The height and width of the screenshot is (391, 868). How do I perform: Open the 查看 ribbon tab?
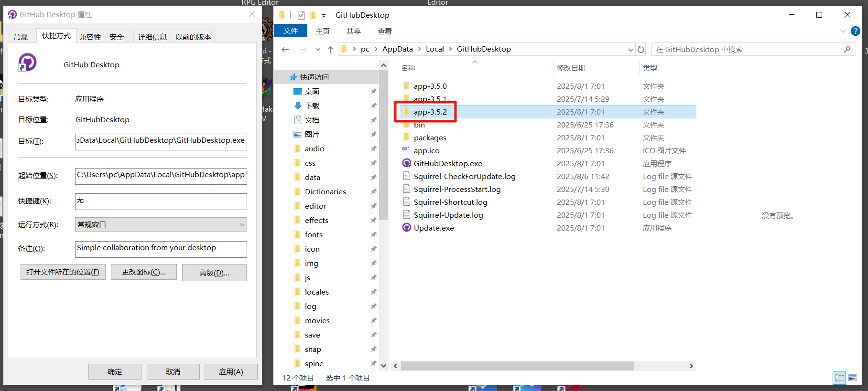pyautogui.click(x=385, y=31)
